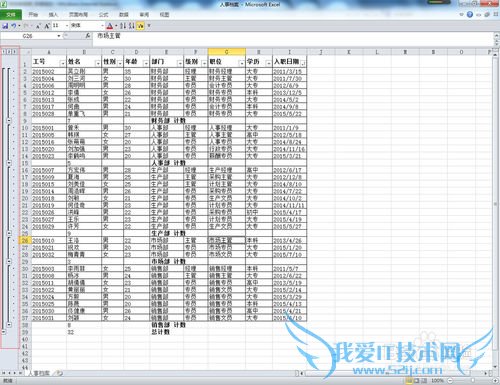Image resolution: width=500 pixels, height=385 pixels.
Task: Click the Name Box showing G26
Action: click(28, 36)
